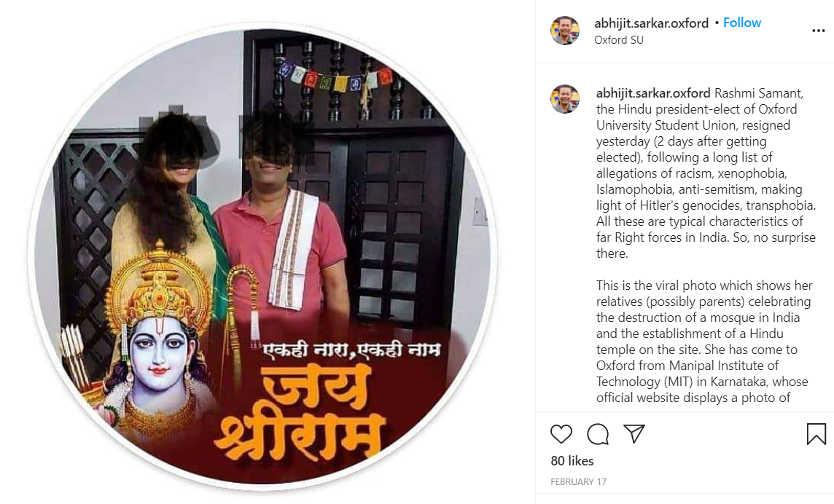Share the post via paper plane icon
This screenshot has width=834, height=504.
(x=634, y=434)
